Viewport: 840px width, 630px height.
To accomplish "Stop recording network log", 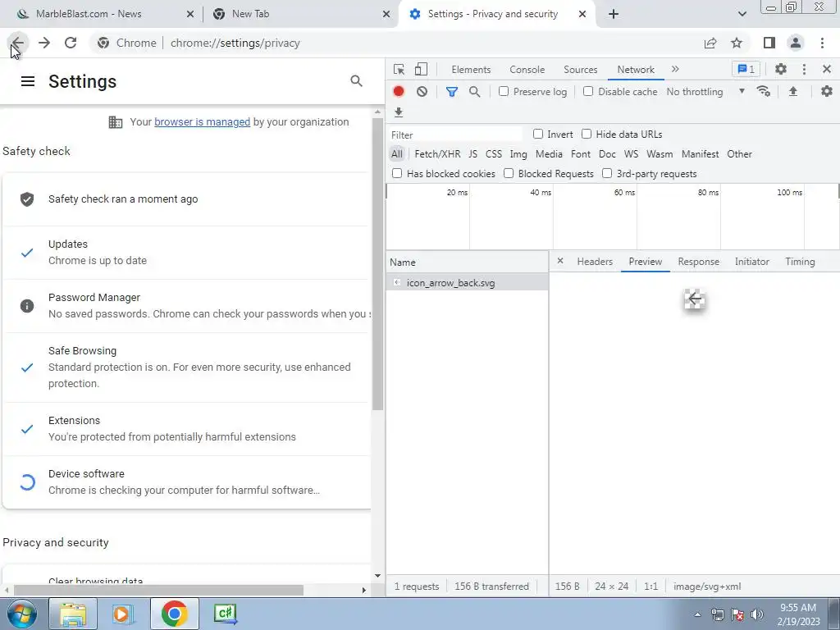I will tap(399, 92).
